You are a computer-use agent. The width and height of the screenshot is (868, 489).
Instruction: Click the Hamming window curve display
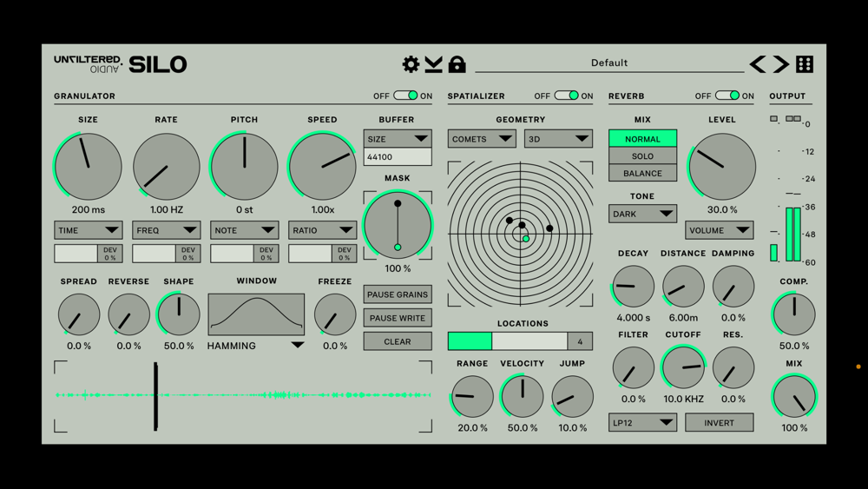click(x=256, y=314)
